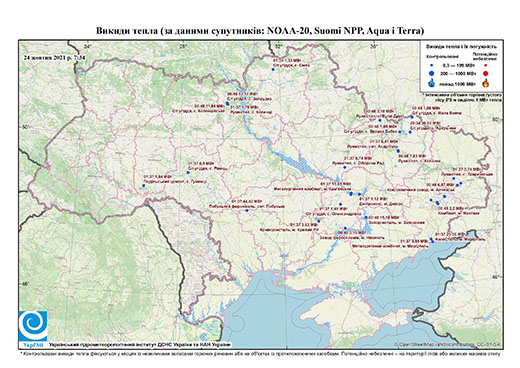Select the westernmost 1,84 MW marker
Viewport: 520px width, 368px height.
point(144,185)
